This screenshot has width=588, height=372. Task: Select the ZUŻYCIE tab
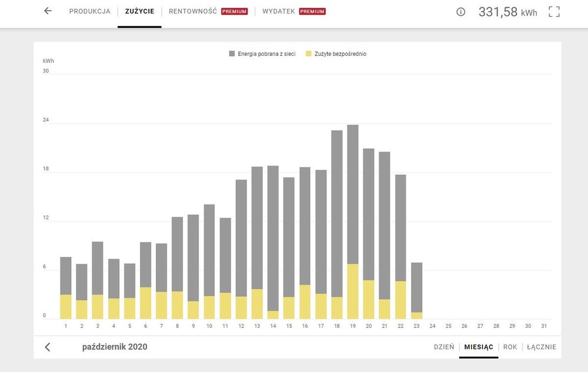pyautogui.click(x=139, y=12)
